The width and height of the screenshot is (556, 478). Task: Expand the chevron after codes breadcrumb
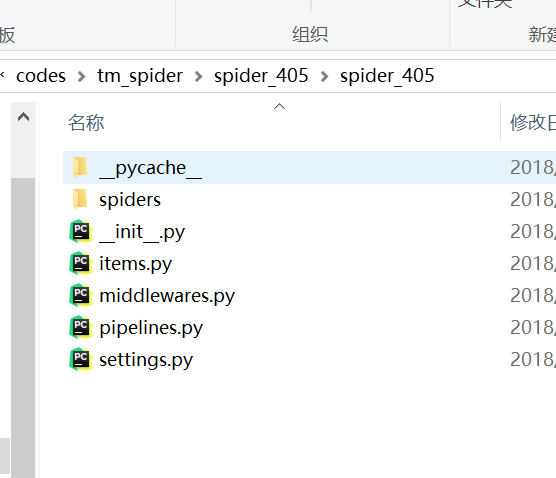point(82,76)
